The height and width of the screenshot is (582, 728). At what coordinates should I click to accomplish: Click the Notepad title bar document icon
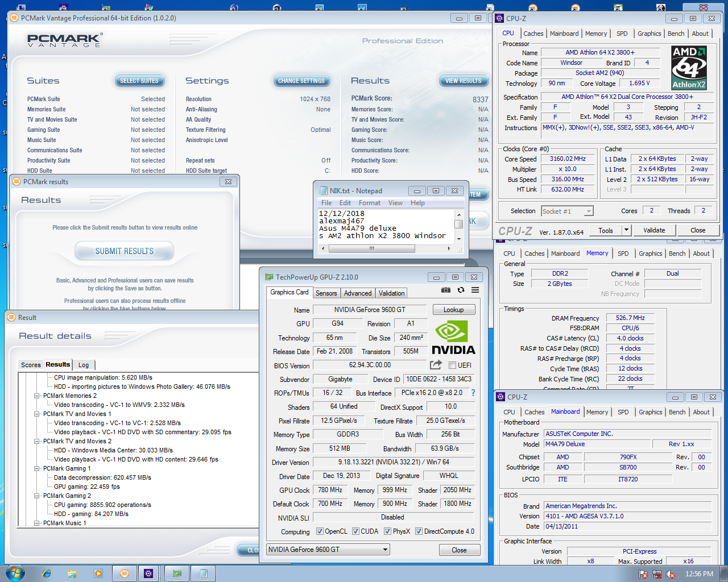pyautogui.click(x=324, y=190)
